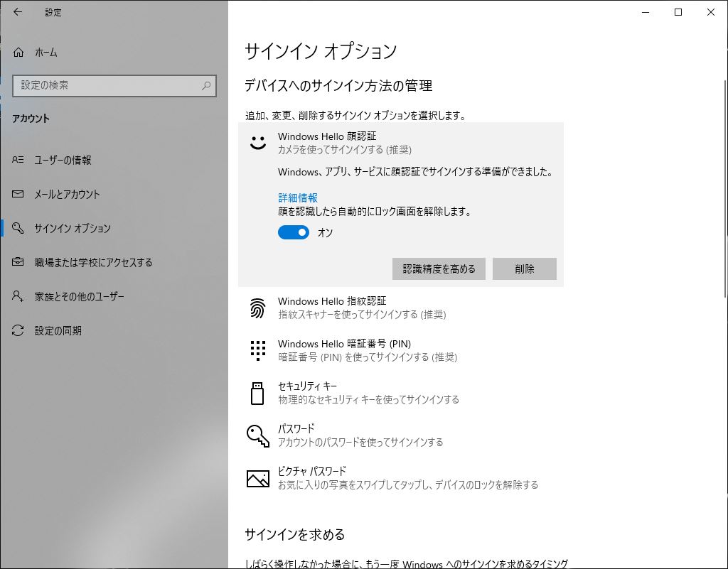Viewport: 728px width, 569px height.
Task: Collapse the Windows Hello 顔認証 header
Action: click(401, 143)
